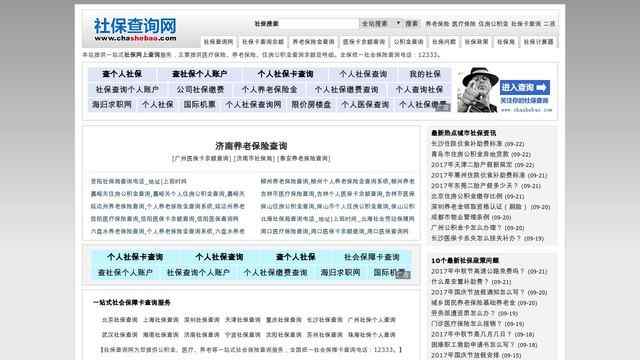The image size is (640, 360).
Task: Open news item 广州公积金卡怎么办理
Action: (467, 228)
